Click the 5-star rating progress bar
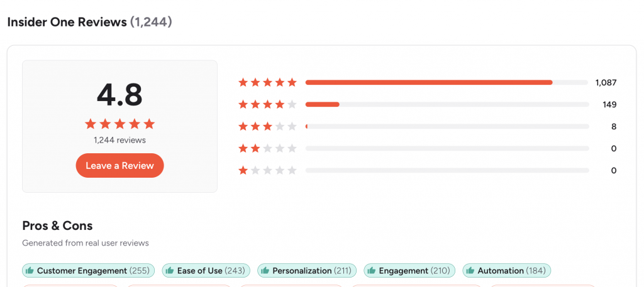The image size is (644, 287). pos(447,82)
